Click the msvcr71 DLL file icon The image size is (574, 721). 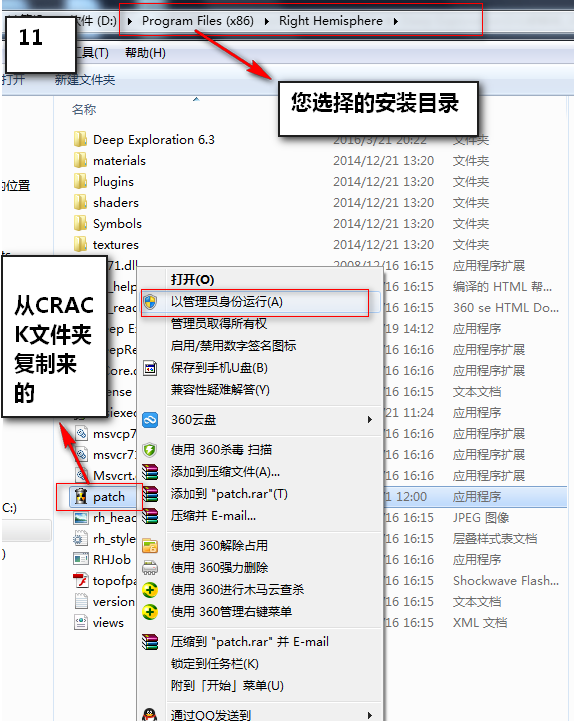point(81,454)
